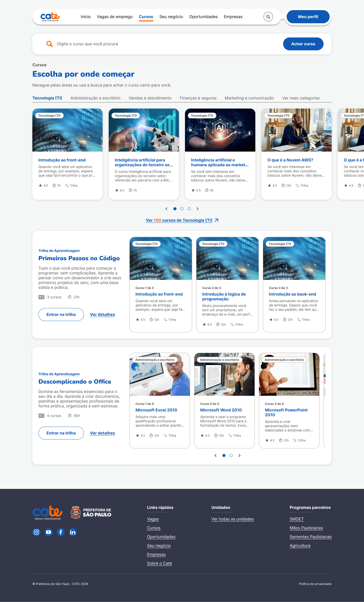
Task: Open Microsoft PowerPoint 2010 course title
Action: tap(286, 412)
